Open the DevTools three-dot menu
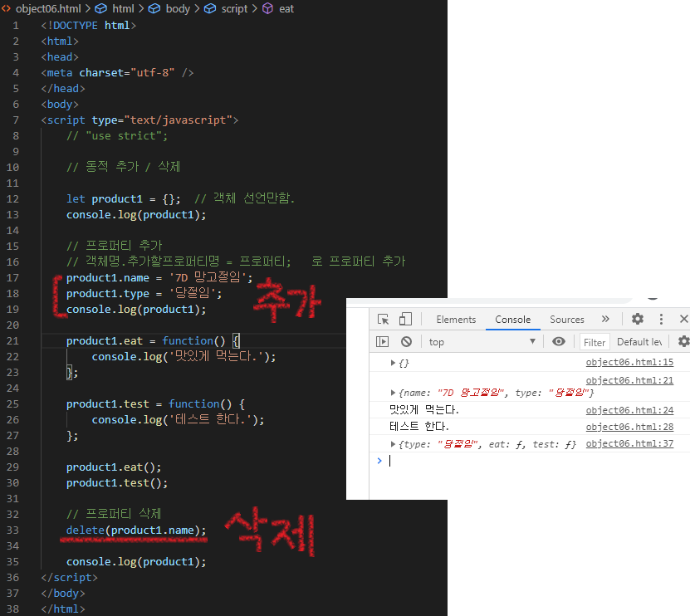 tap(661, 319)
